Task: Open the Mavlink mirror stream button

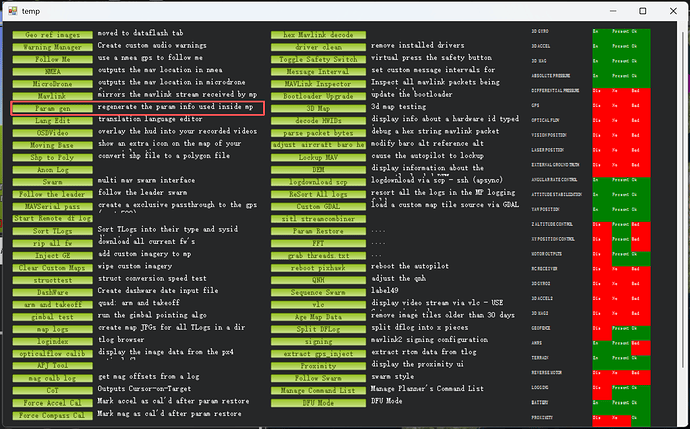Action: [x=52, y=96]
